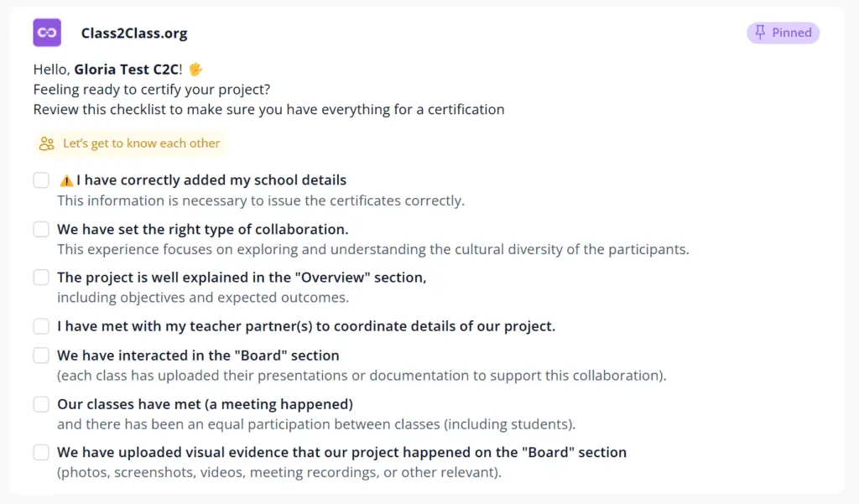Select 'Let's get to know each other' tag
The width and height of the screenshot is (859, 504).
[130, 143]
